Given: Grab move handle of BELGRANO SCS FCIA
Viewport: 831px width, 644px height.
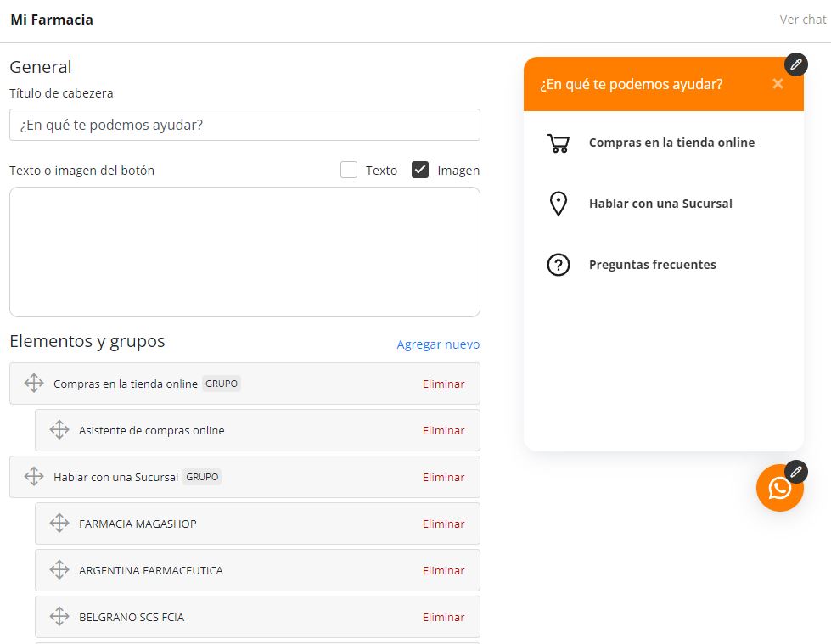Looking at the screenshot, I should [59, 616].
